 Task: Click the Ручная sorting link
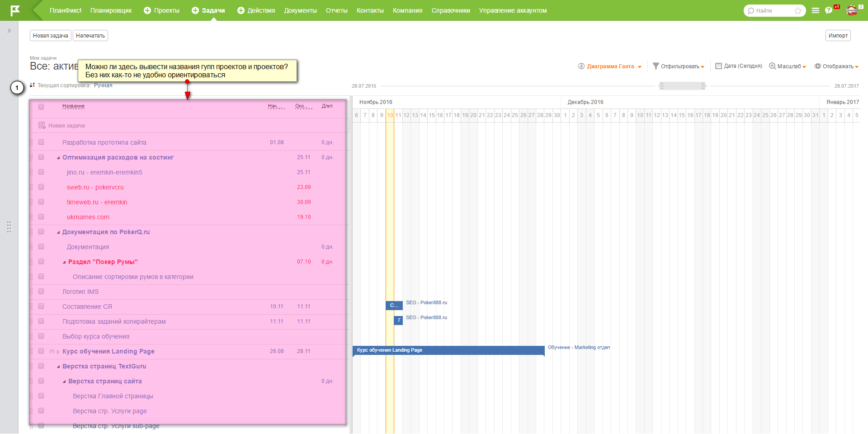point(103,85)
